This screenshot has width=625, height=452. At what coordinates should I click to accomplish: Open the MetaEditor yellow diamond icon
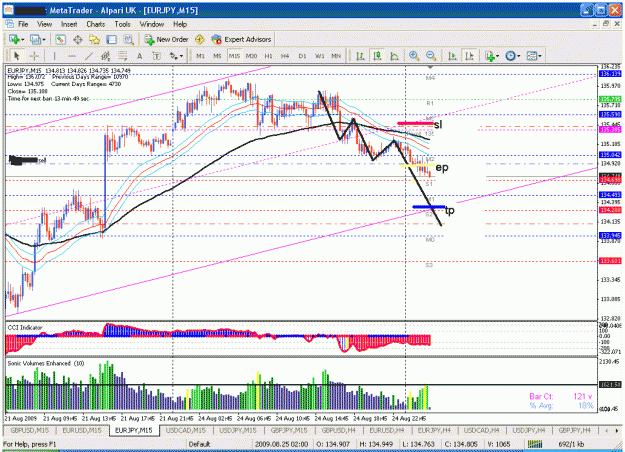coord(200,39)
